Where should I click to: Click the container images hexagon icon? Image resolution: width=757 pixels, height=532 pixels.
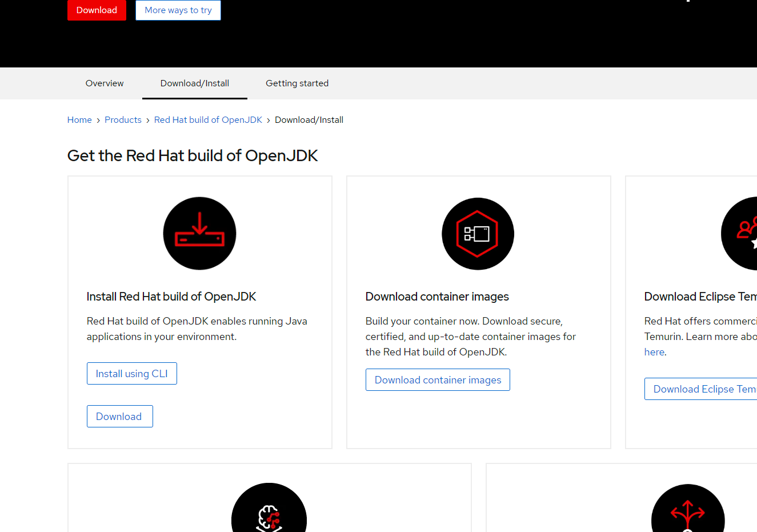click(x=478, y=234)
